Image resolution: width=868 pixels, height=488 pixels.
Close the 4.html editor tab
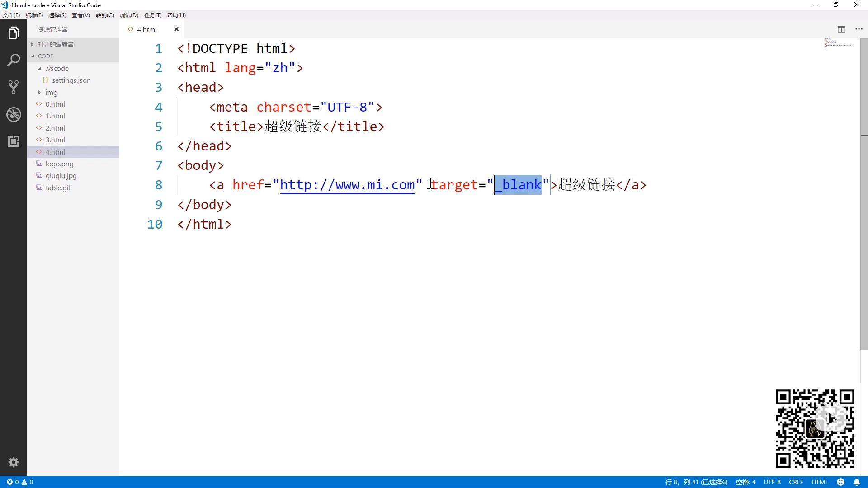(176, 29)
